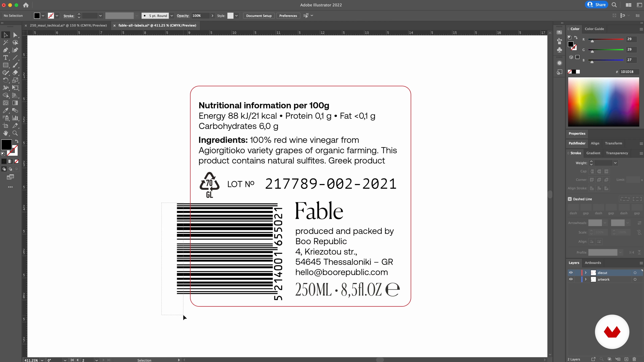Open the fill color dropdown in control bar

click(43, 16)
